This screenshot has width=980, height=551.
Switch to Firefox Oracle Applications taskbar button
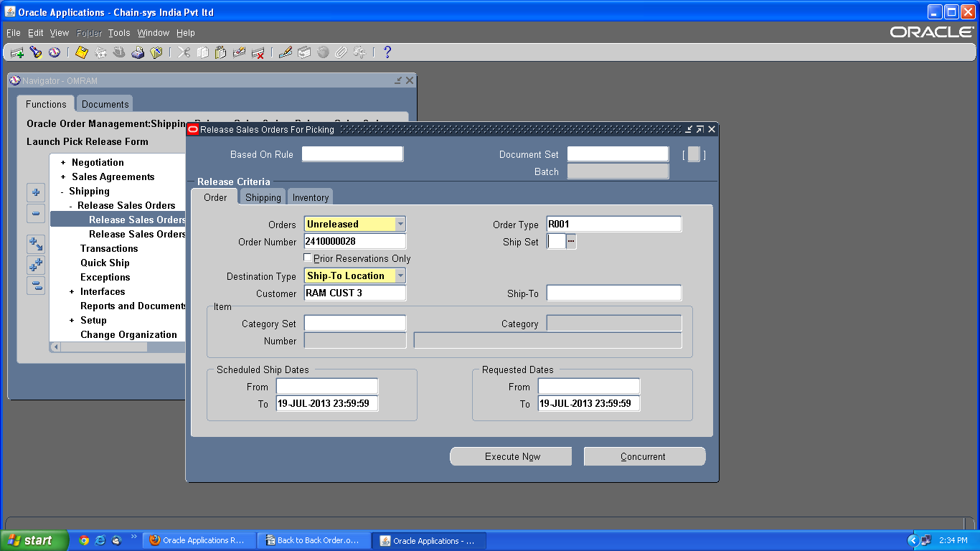[x=199, y=540]
